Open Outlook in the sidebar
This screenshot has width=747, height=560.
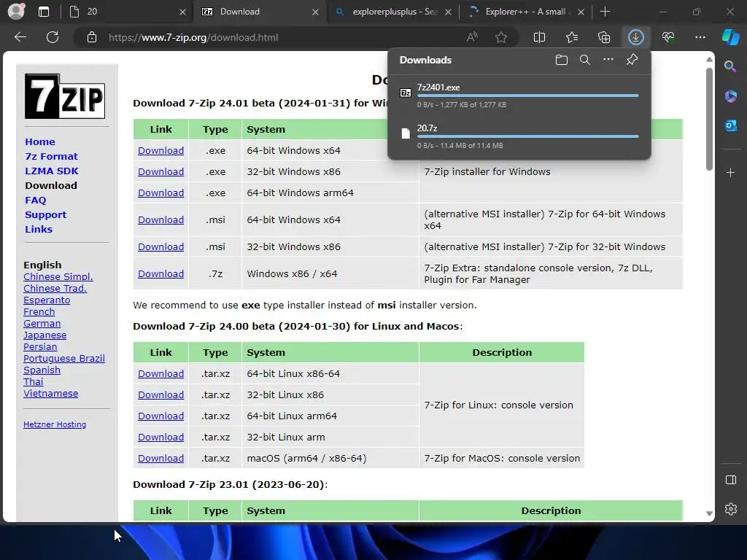(730, 125)
